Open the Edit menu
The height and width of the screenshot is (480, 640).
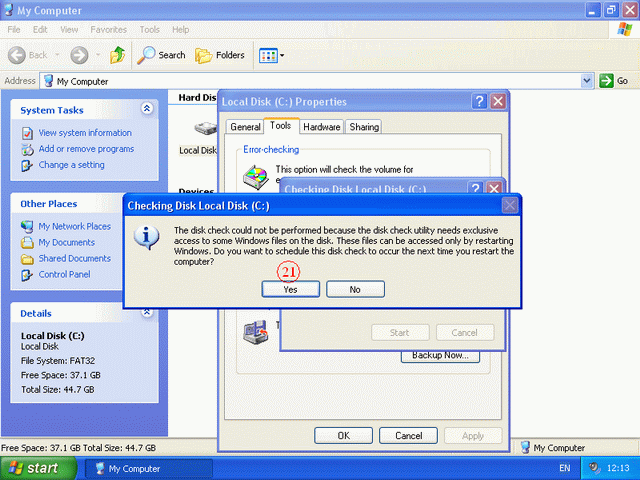coord(40,29)
